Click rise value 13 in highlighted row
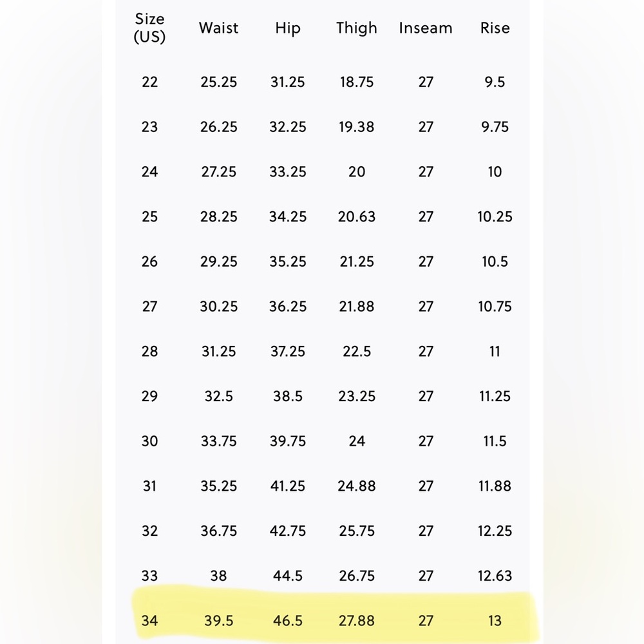This screenshot has height=644, width=644. point(495,621)
